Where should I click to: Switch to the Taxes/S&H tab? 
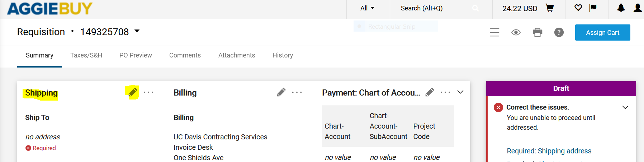[x=86, y=55]
